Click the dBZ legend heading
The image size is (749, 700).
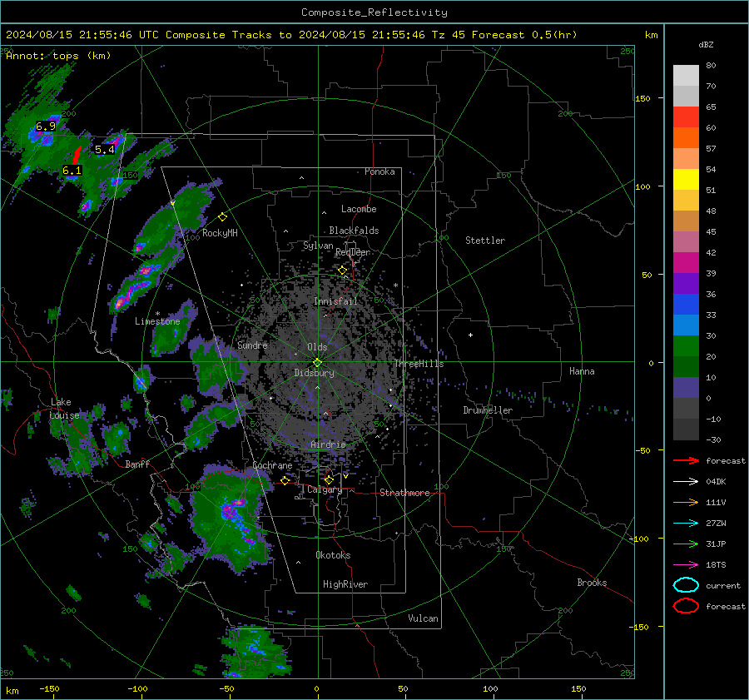[x=706, y=44]
